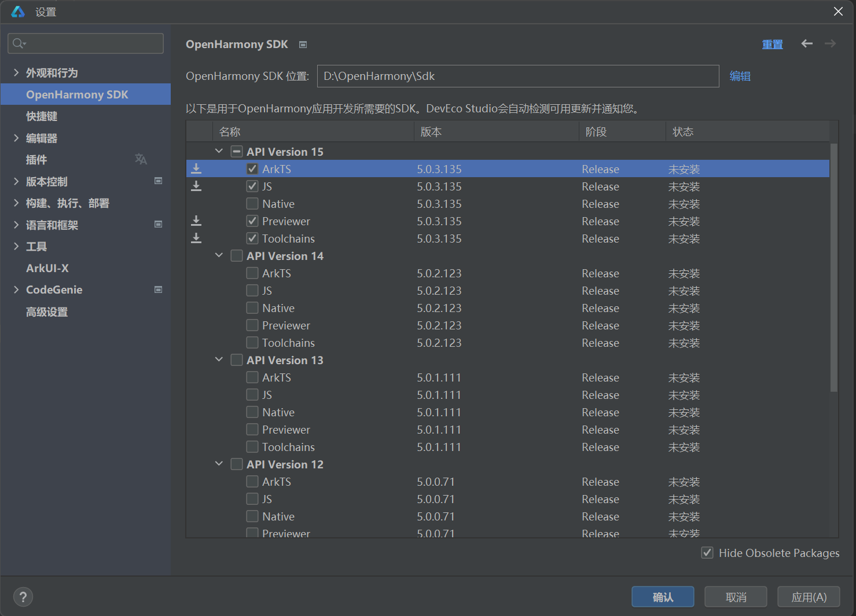Check the API Version 13 group checkbox
856x616 pixels.
coord(237,360)
